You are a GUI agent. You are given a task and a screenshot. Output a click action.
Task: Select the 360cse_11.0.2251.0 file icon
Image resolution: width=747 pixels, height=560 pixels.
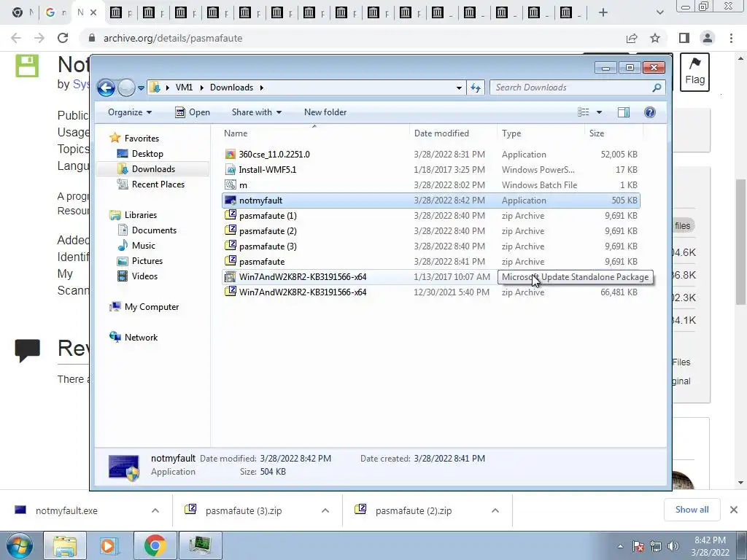tap(231, 155)
